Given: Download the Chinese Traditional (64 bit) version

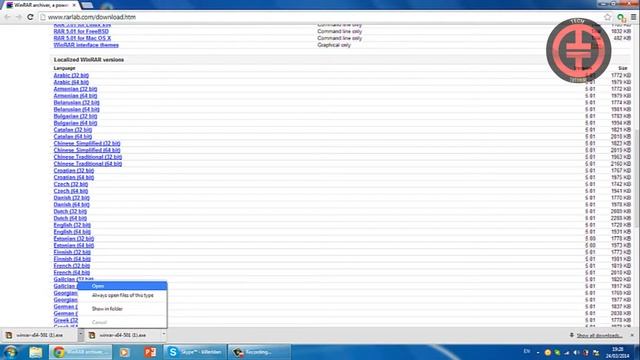Looking at the screenshot, I should [88, 164].
